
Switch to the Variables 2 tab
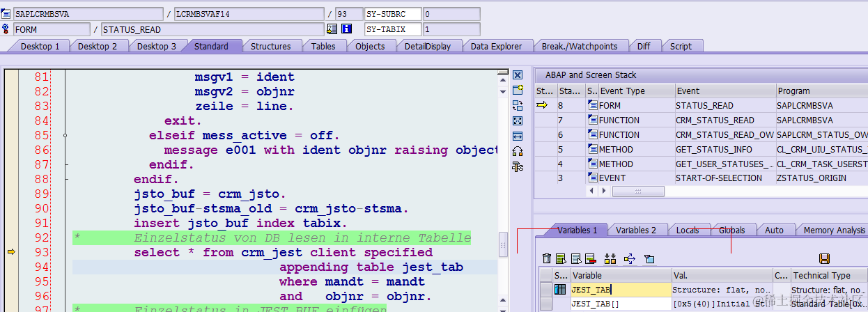(636, 230)
